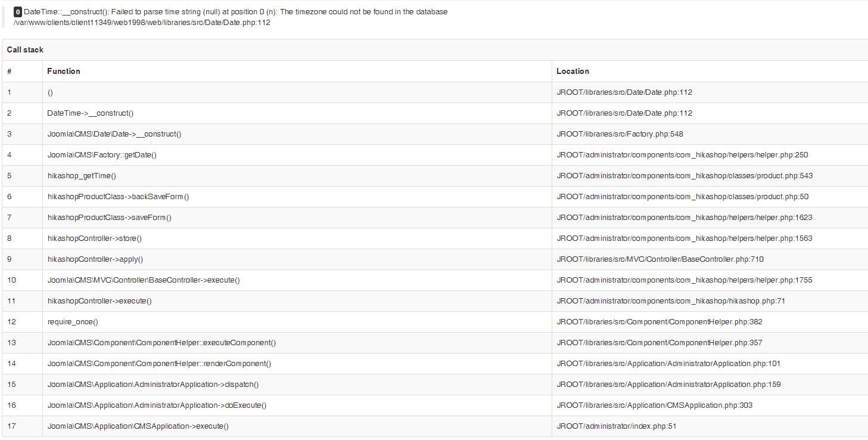
Task: Select the DateTime->__construct() function cell
Action: click(91, 113)
